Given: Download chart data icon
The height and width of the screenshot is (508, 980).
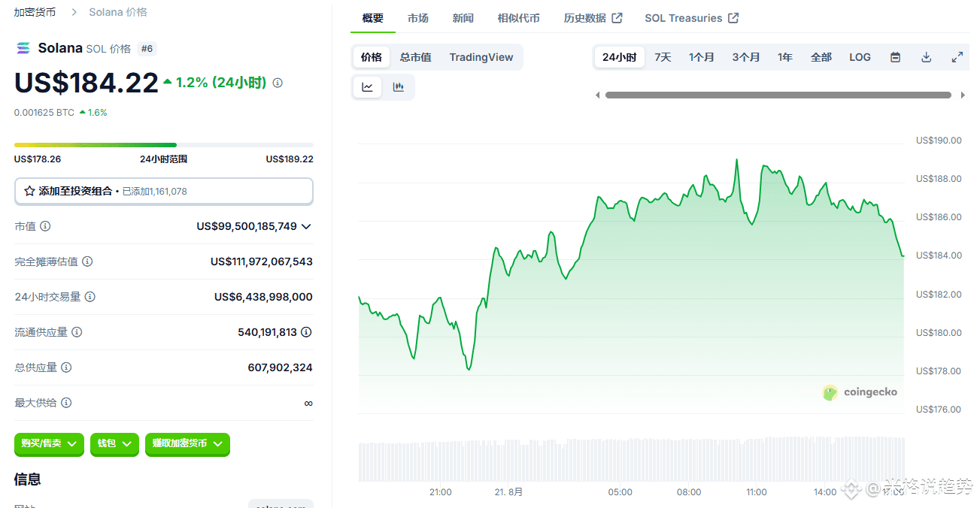Looking at the screenshot, I should (927, 57).
